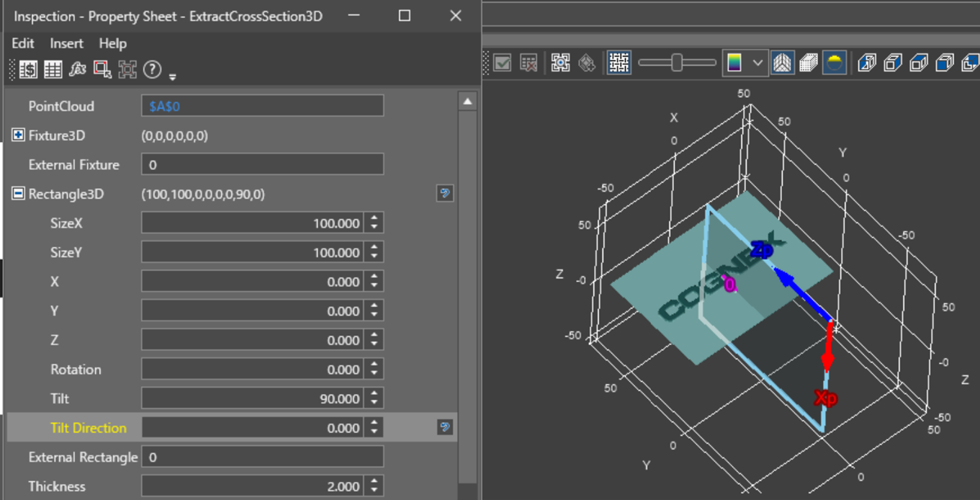This screenshot has height=500, width=980.
Task: Open the Edit menu
Action: (x=23, y=43)
